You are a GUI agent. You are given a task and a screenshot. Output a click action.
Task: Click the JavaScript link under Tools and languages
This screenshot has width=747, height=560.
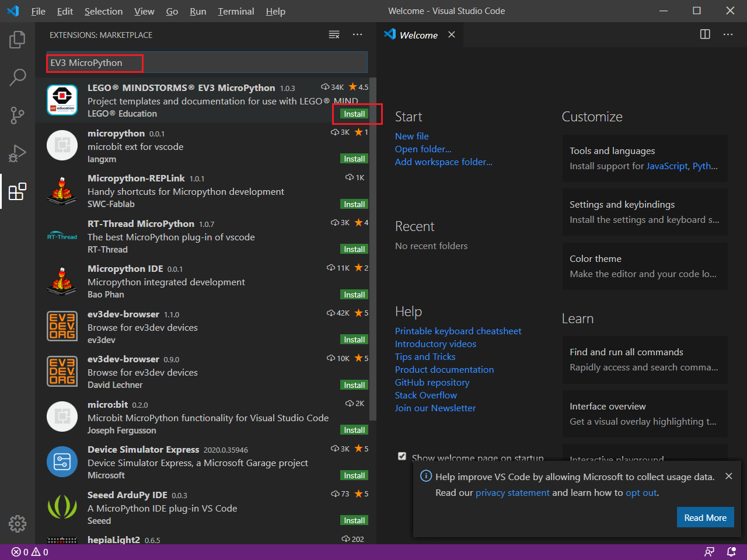(x=667, y=166)
